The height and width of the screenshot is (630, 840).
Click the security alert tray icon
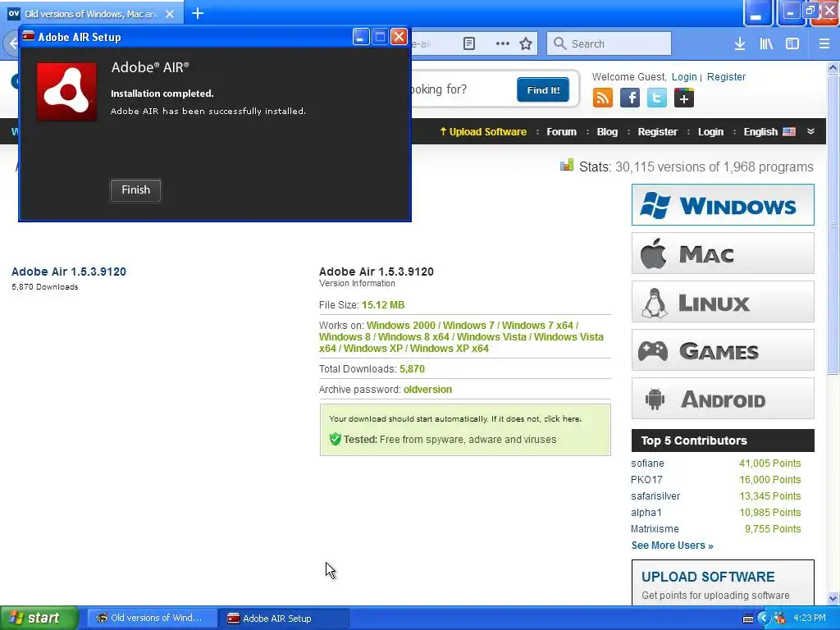[x=780, y=619]
